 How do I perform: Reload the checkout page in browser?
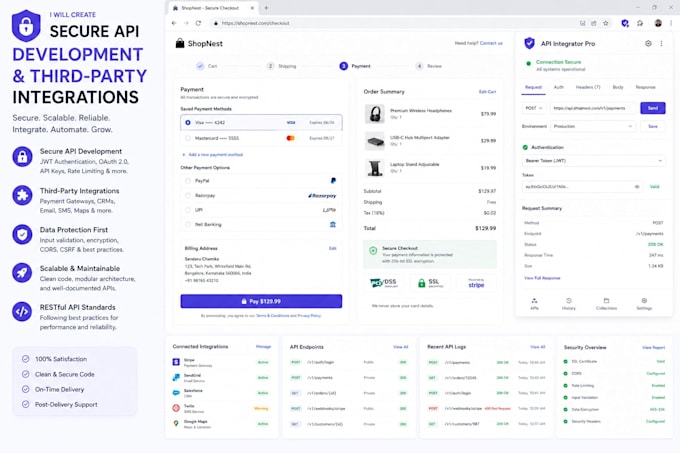pos(198,23)
